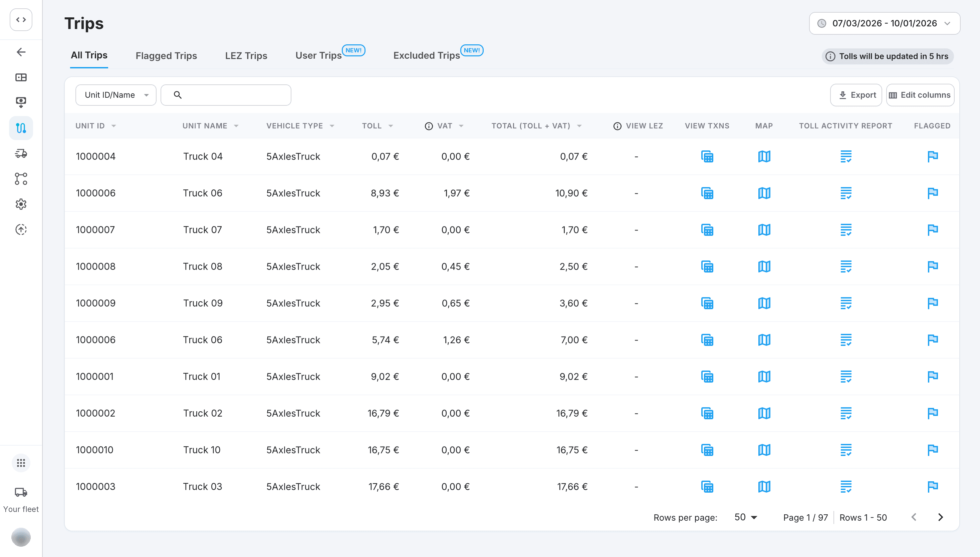Go back using the sidebar arrow
Image resolution: width=980 pixels, height=557 pixels.
[x=21, y=52]
